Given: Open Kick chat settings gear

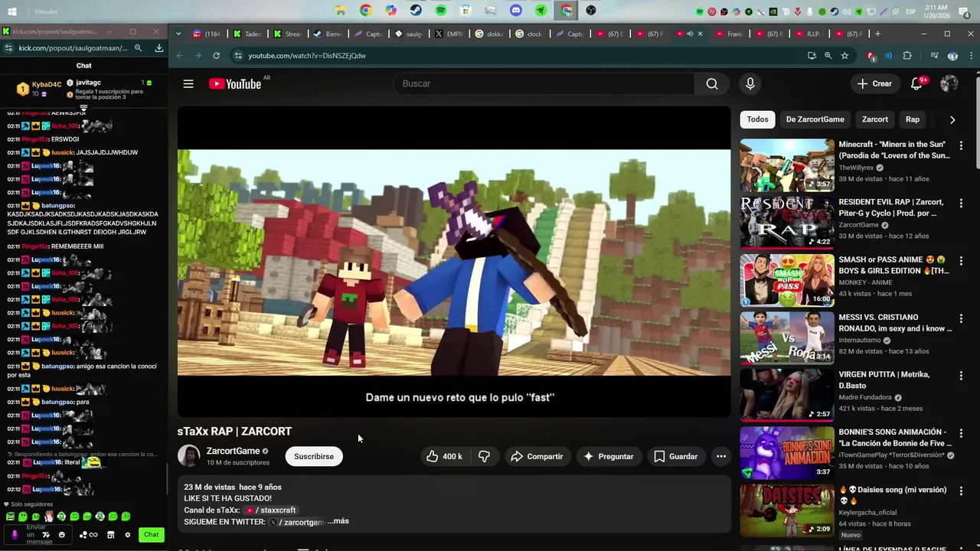Looking at the screenshot, I should click(128, 535).
